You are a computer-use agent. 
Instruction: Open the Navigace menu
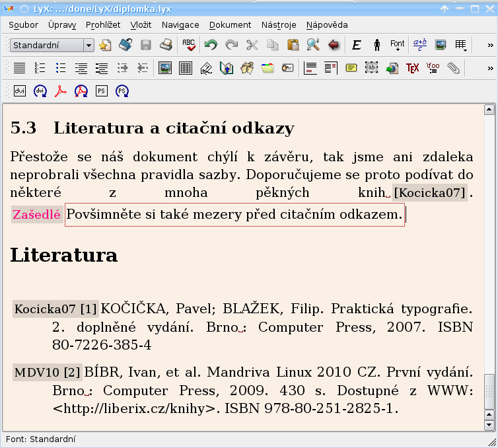(x=180, y=25)
